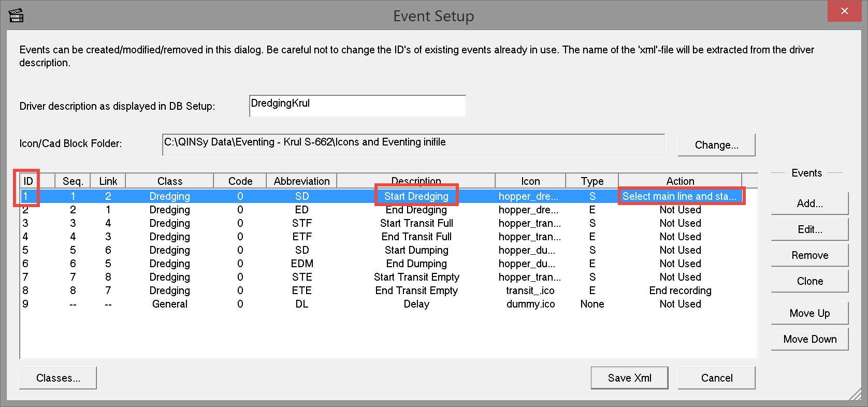
Task: Open the Classes... dialog
Action: pos(58,378)
